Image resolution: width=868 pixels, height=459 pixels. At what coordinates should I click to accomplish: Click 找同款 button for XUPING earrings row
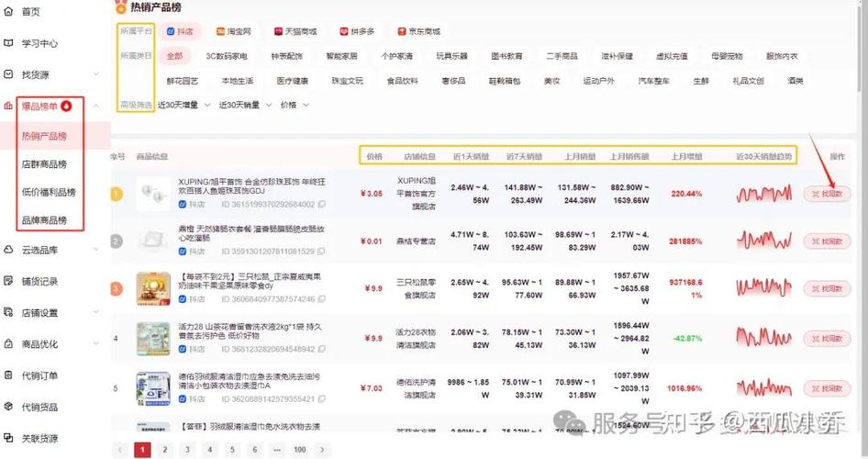click(827, 194)
